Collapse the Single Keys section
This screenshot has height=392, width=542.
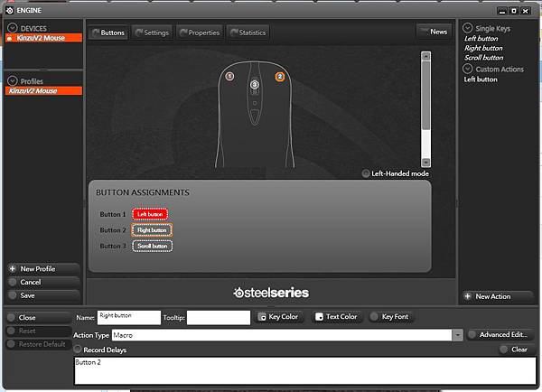click(x=467, y=28)
